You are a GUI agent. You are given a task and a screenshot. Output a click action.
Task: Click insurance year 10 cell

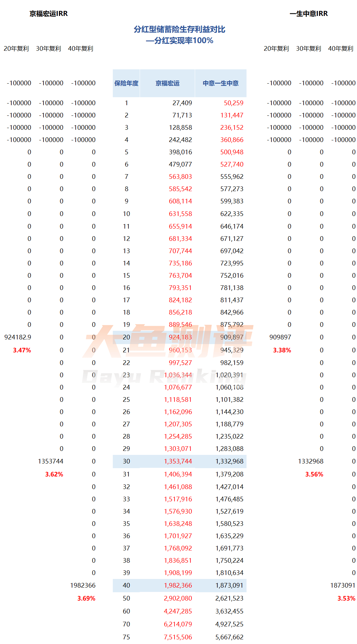pyautogui.click(x=126, y=214)
